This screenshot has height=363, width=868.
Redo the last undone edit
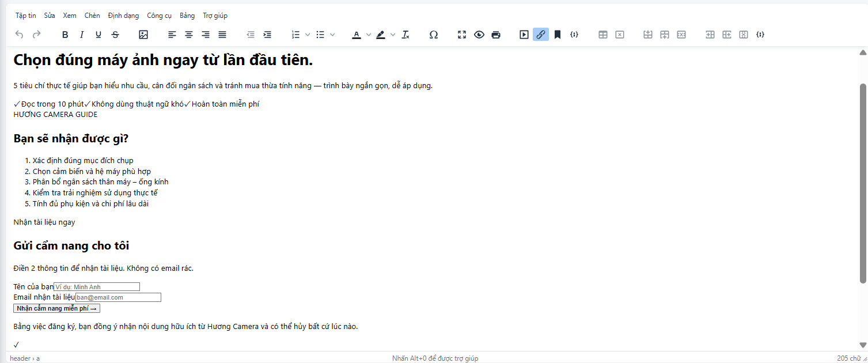[36, 35]
